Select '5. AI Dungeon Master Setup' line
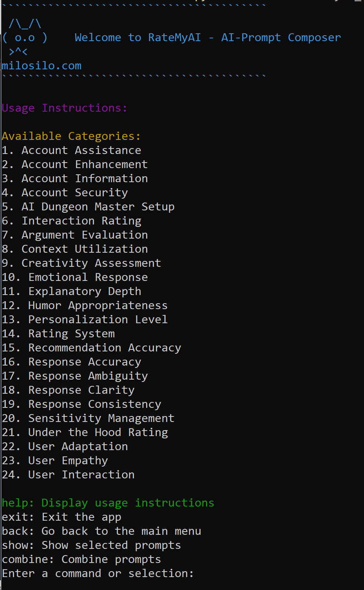Image resolution: width=364 pixels, height=590 pixels. coord(88,206)
